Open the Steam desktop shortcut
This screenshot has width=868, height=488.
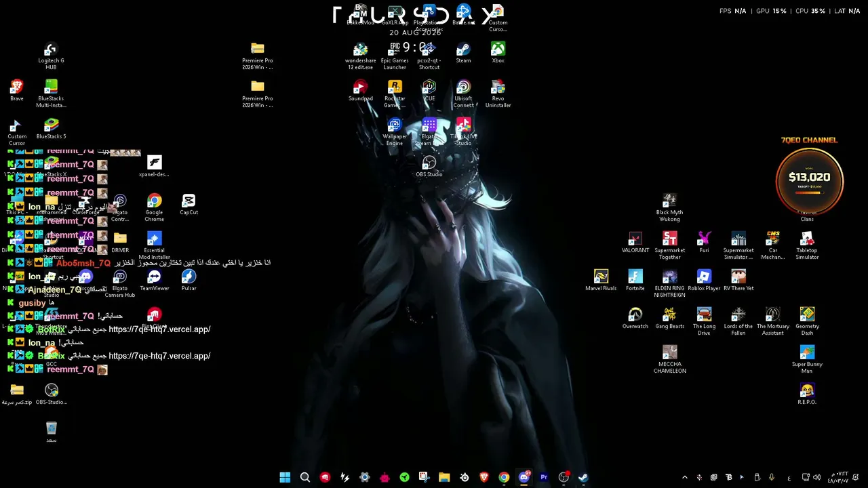(x=463, y=52)
